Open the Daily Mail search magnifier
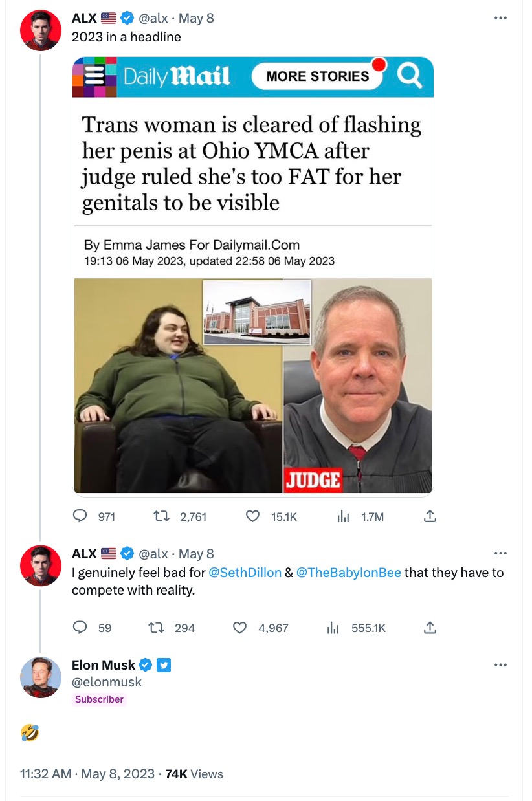This screenshot has height=801, width=532. click(x=408, y=76)
